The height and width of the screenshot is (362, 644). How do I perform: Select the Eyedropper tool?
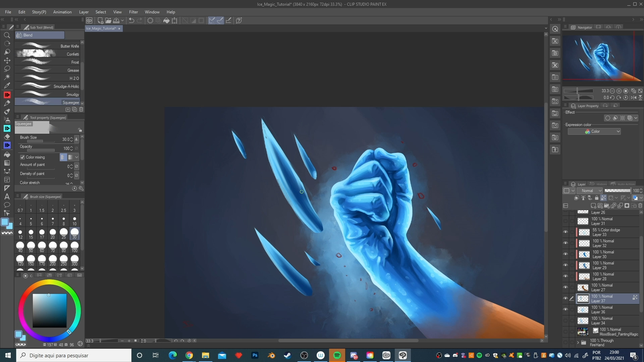pos(7,85)
